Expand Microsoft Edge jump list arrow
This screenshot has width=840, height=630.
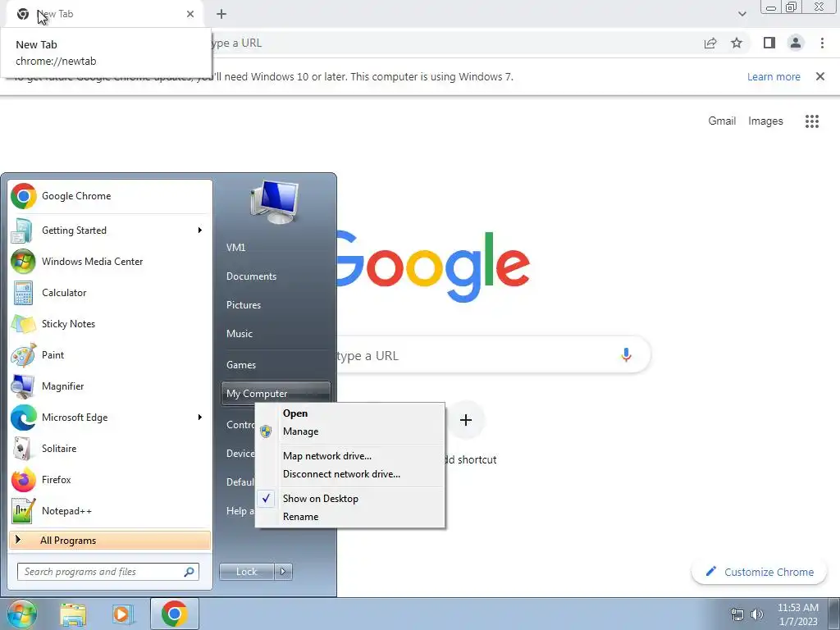200,418
